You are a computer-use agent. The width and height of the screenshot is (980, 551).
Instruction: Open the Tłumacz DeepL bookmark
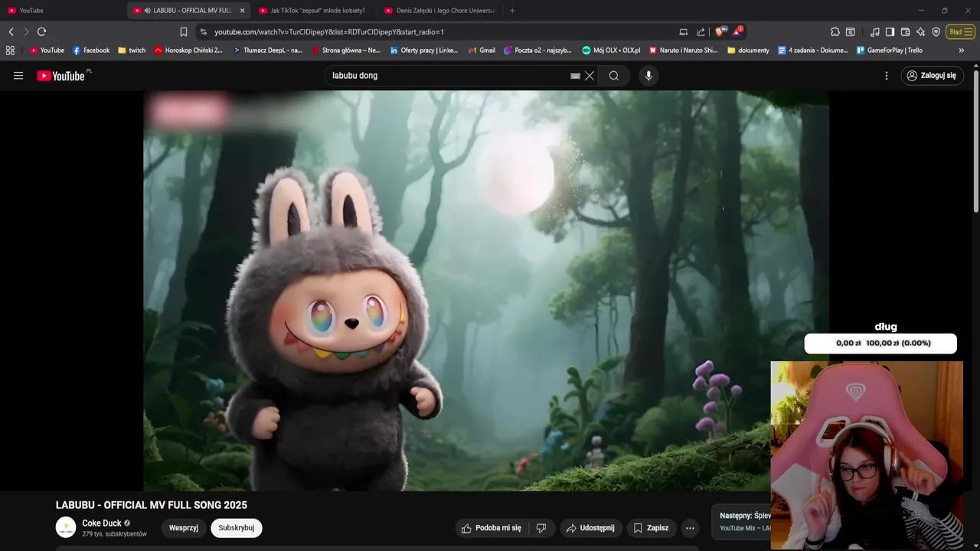tap(267, 51)
